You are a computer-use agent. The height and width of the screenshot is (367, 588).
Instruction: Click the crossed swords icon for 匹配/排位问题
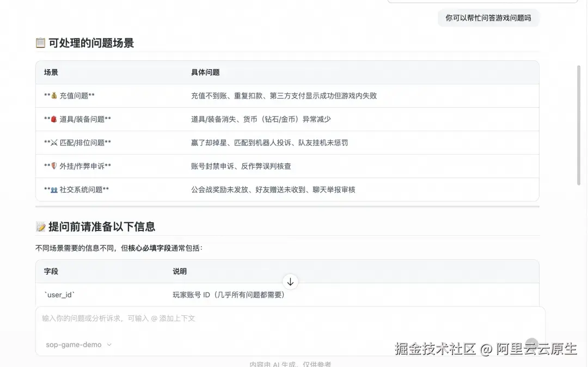pyautogui.click(x=53, y=142)
